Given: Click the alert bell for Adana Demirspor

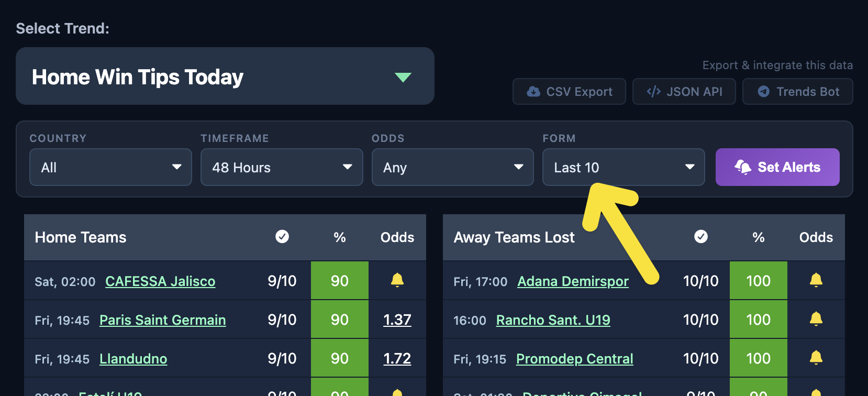Looking at the screenshot, I should coord(816,280).
